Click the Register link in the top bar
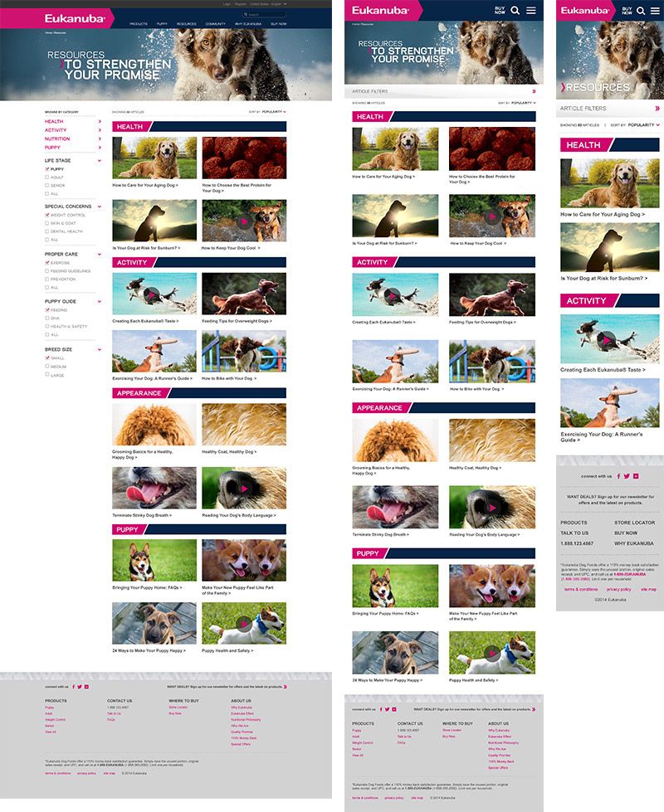Screen dimensions: 664x812 [x=241, y=3]
